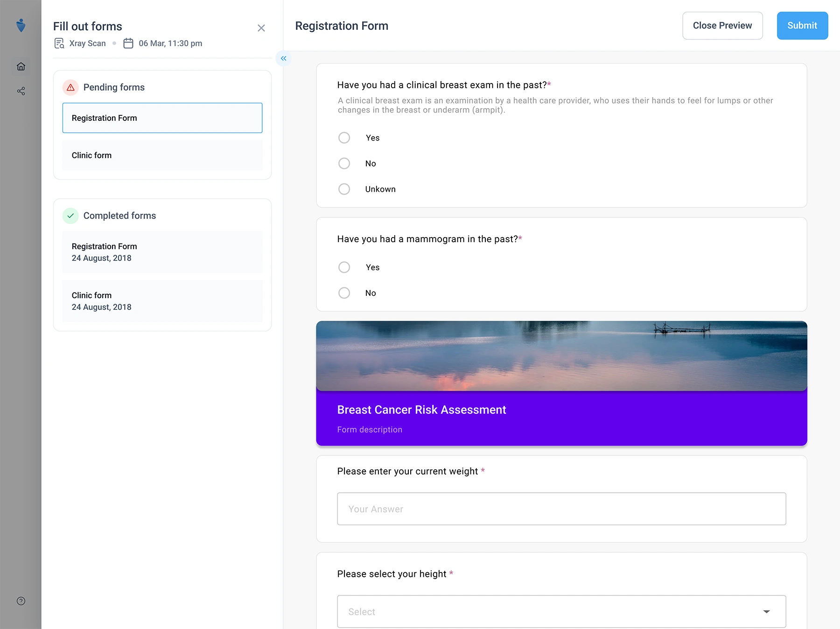Screen dimensions: 840x629
Task: Click the Pending forms warning icon
Action: [x=70, y=87]
